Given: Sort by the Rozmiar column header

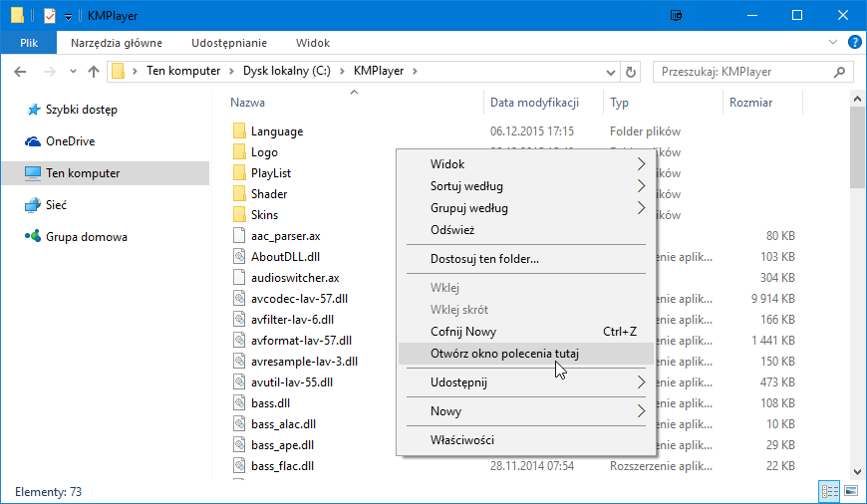Looking at the screenshot, I should click(750, 103).
